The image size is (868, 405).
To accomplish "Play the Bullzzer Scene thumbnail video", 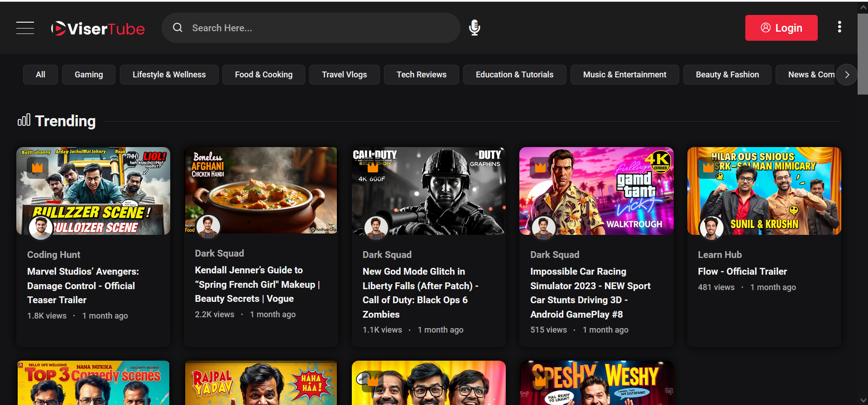I will point(93,191).
